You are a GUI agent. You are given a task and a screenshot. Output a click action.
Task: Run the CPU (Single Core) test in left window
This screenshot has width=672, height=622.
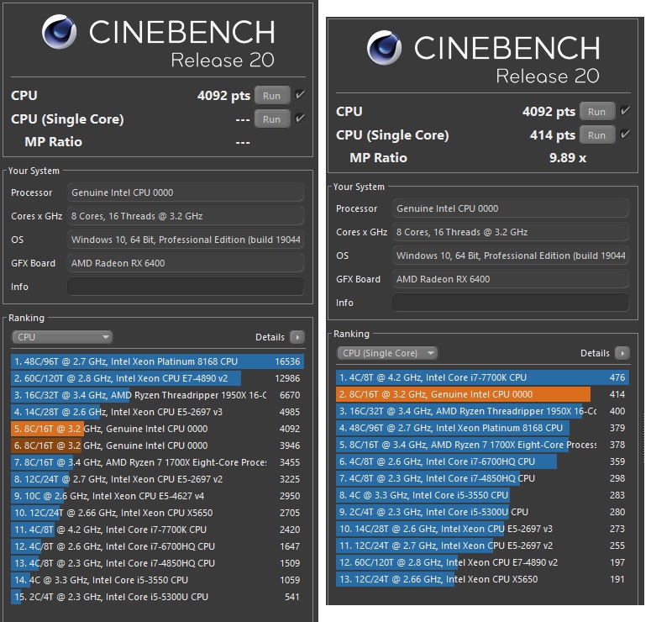click(x=272, y=119)
